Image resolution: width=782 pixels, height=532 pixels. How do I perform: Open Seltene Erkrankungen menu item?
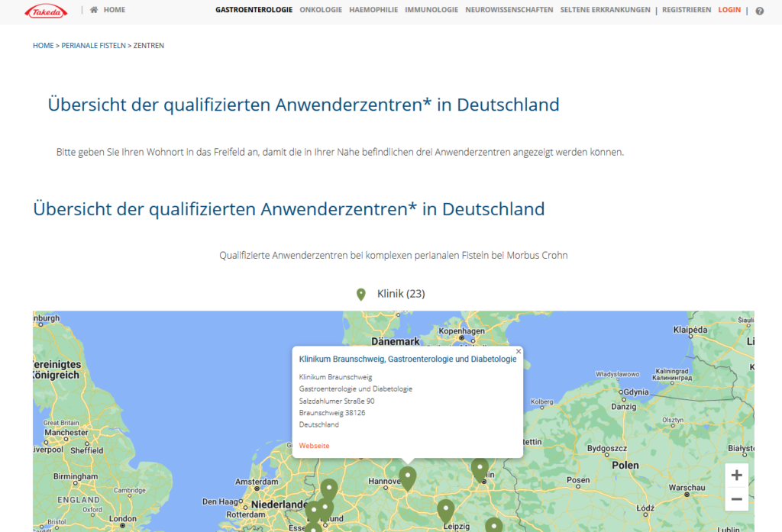605,9
